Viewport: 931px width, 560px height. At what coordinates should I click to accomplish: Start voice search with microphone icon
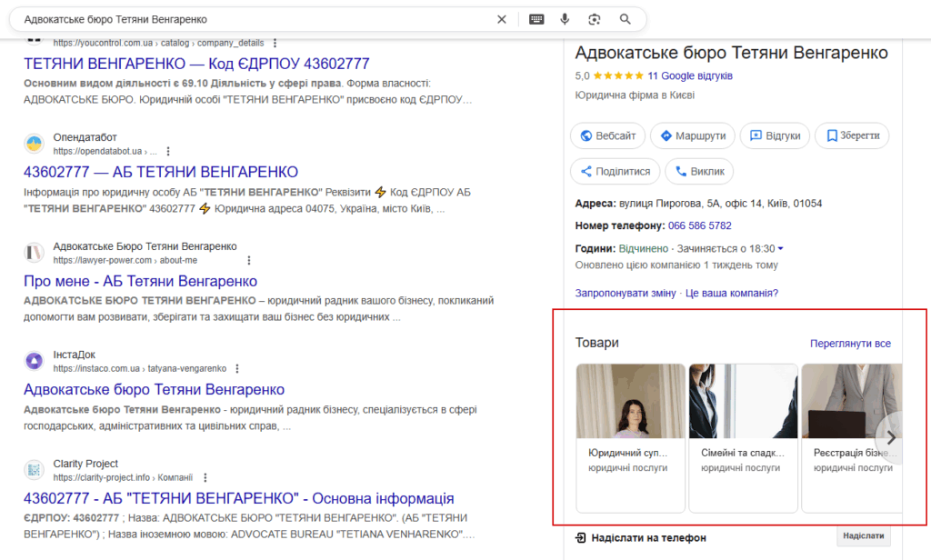565,19
